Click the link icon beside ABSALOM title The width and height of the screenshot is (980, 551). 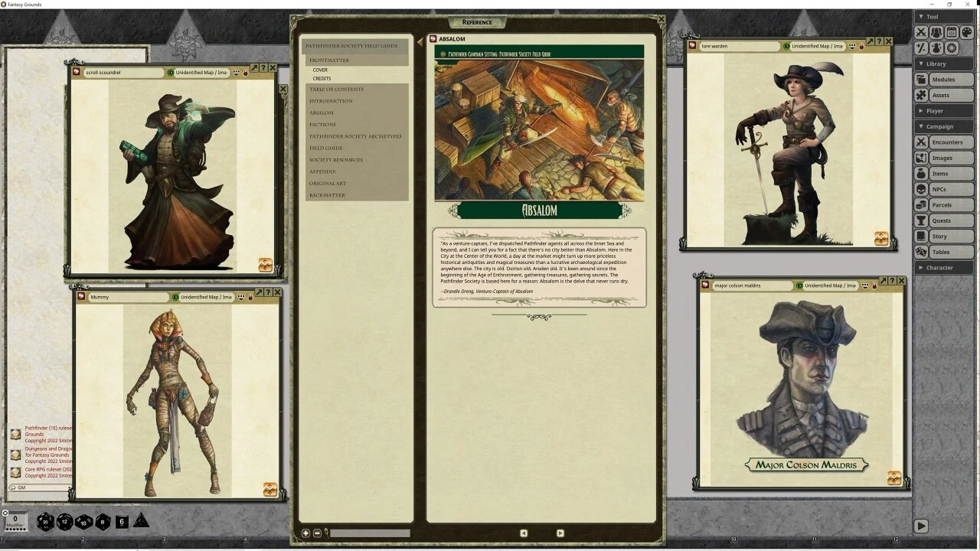[433, 39]
